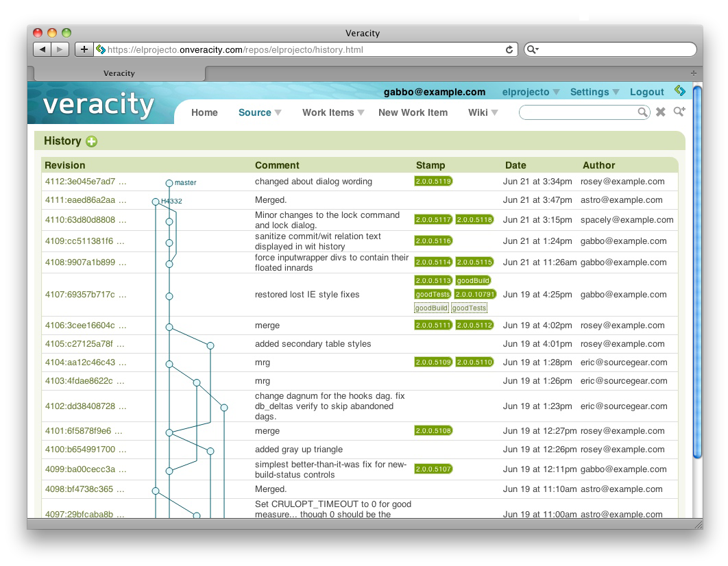Image resolution: width=728 pixels, height=566 pixels.
Task: Click the browser back arrow button
Action: pyautogui.click(x=43, y=49)
